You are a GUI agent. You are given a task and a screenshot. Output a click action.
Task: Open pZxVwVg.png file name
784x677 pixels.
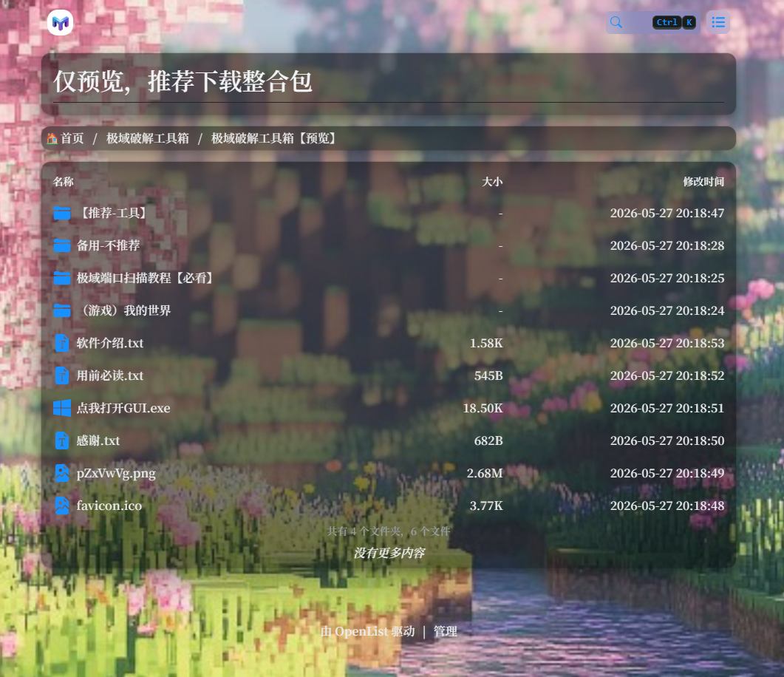pos(116,473)
